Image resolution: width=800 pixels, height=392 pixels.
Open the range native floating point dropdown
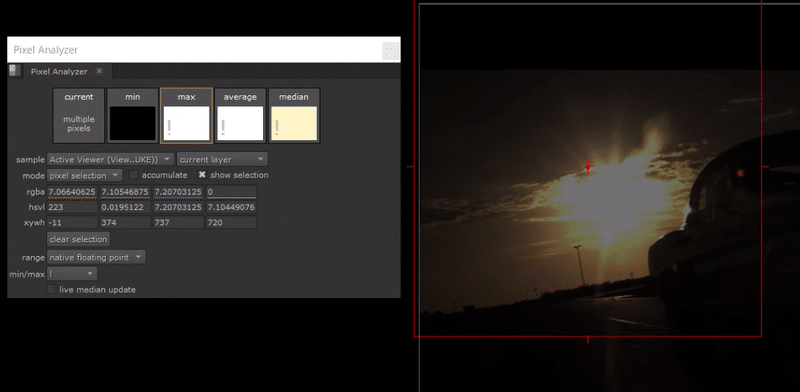coord(96,257)
